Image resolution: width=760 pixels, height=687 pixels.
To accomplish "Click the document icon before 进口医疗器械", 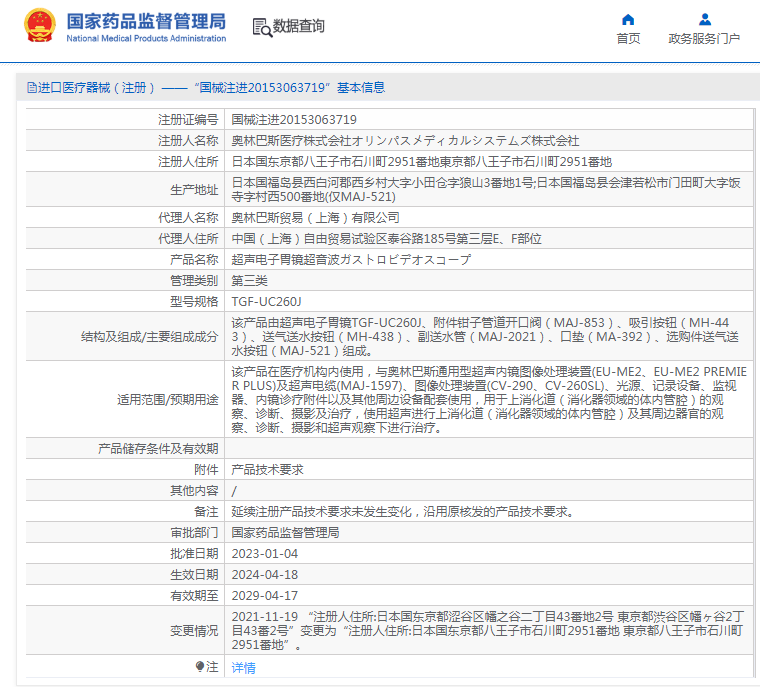I will pos(32,88).
